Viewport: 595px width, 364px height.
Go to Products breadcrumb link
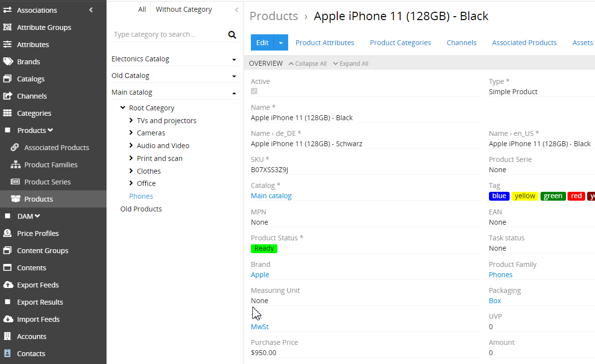pyautogui.click(x=274, y=16)
